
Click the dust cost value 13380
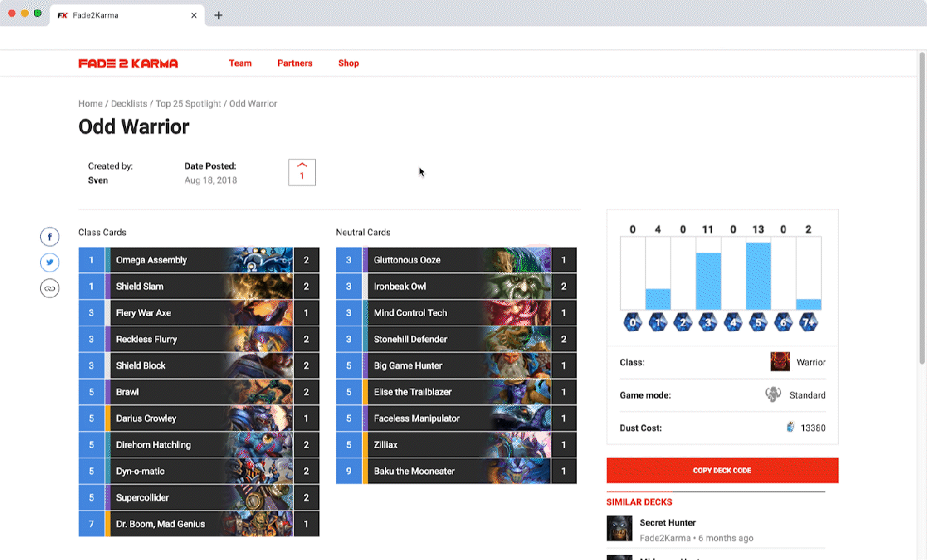813,428
